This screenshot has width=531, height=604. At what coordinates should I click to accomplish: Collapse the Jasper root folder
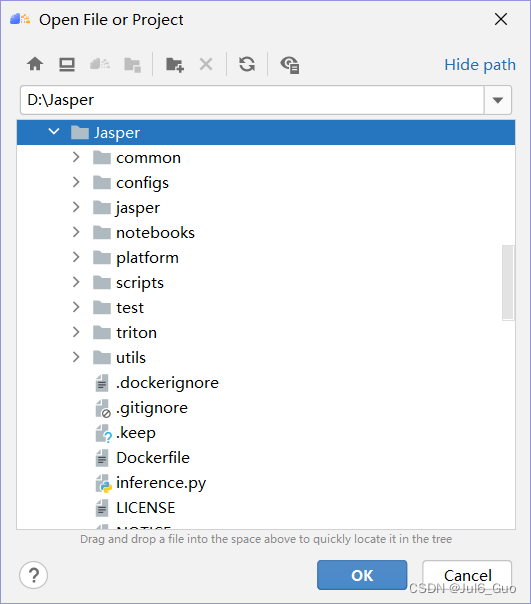[x=54, y=132]
